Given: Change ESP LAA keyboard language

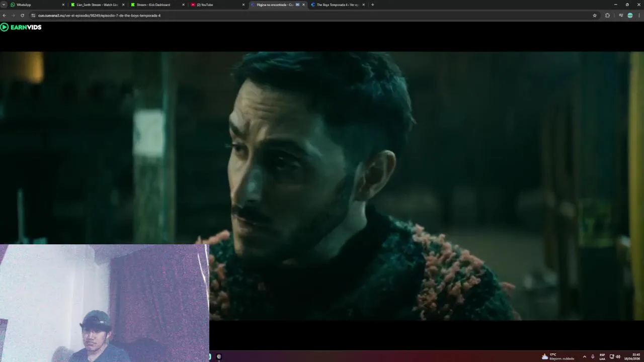Looking at the screenshot, I should 602,356.
